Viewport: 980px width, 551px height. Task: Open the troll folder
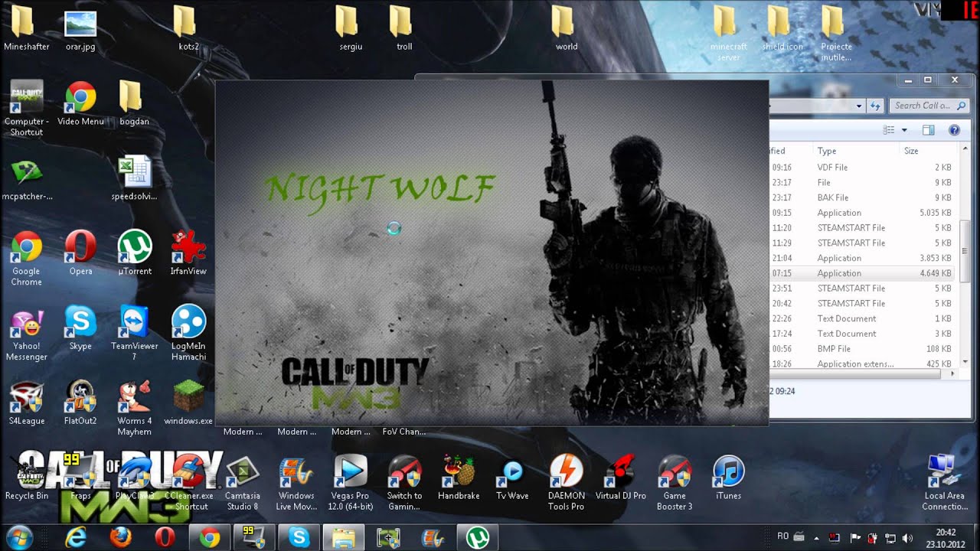click(x=404, y=28)
